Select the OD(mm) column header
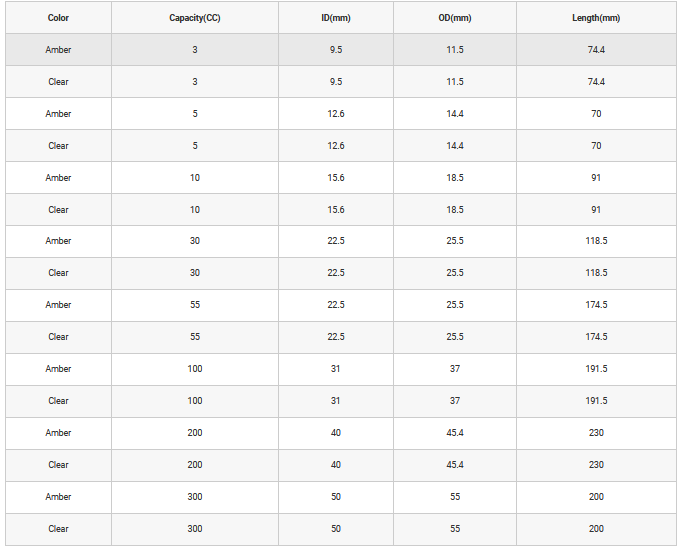This screenshot has width=680, height=551. pyautogui.click(x=455, y=18)
